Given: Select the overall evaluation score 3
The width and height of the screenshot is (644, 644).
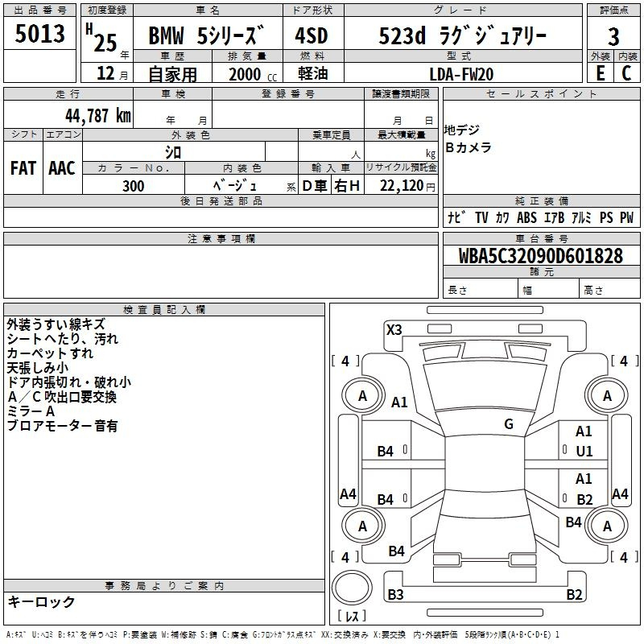Looking at the screenshot, I should [613, 36].
